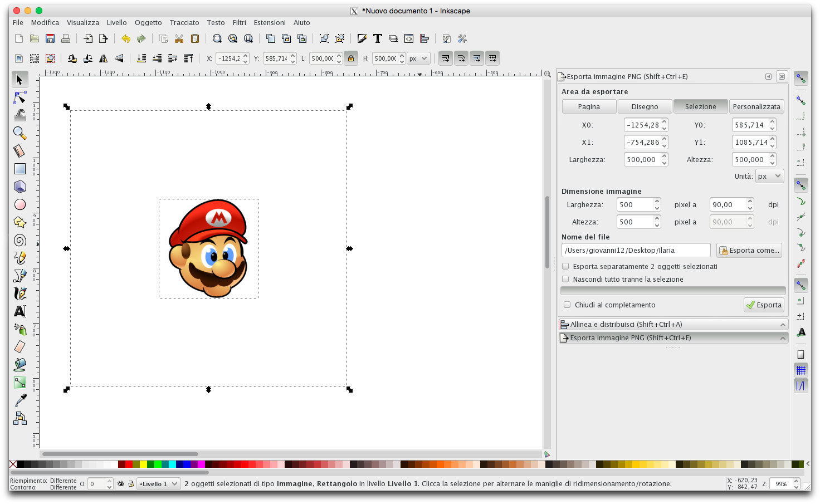Viewport: 820px width, 504px height.
Task: Click the file name path field
Action: click(636, 250)
